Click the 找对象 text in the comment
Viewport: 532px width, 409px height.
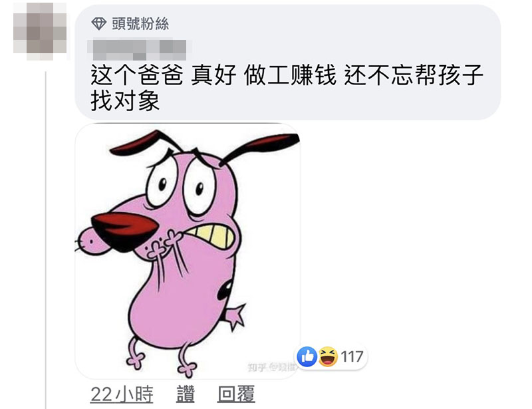pyautogui.click(x=124, y=100)
